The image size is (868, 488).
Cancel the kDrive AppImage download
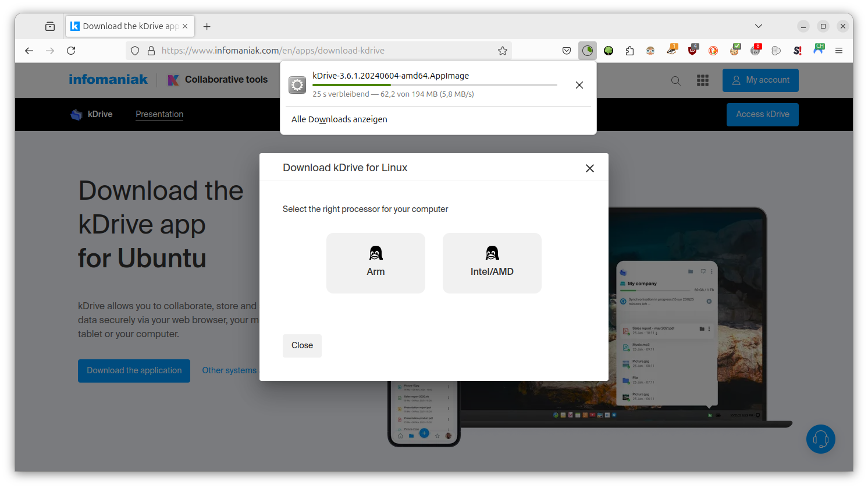click(579, 85)
